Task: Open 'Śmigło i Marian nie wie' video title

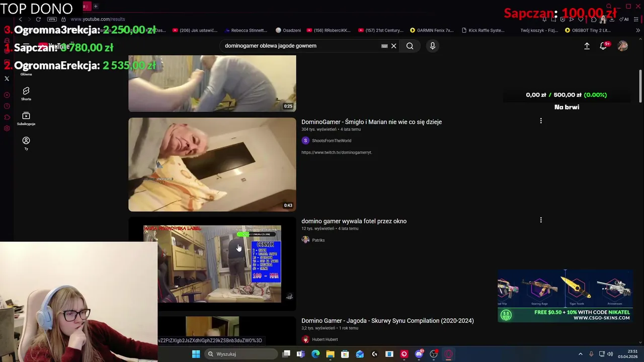Action: point(371,122)
